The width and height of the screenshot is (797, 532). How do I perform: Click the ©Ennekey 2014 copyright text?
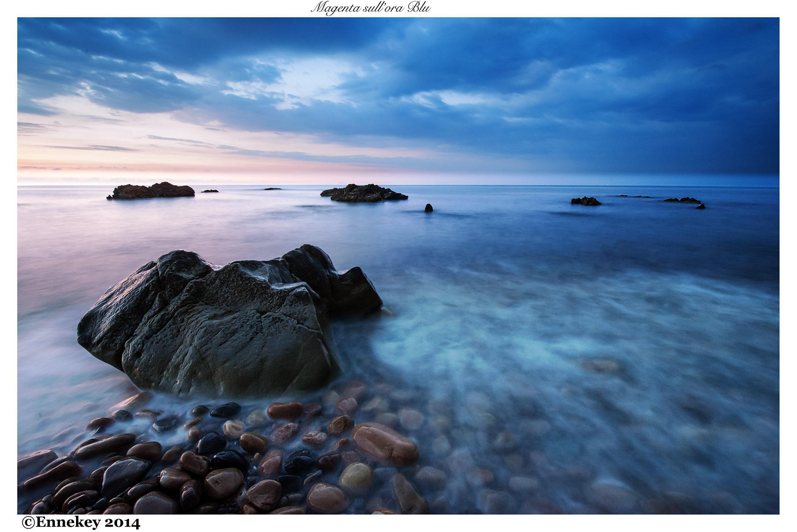[81, 523]
